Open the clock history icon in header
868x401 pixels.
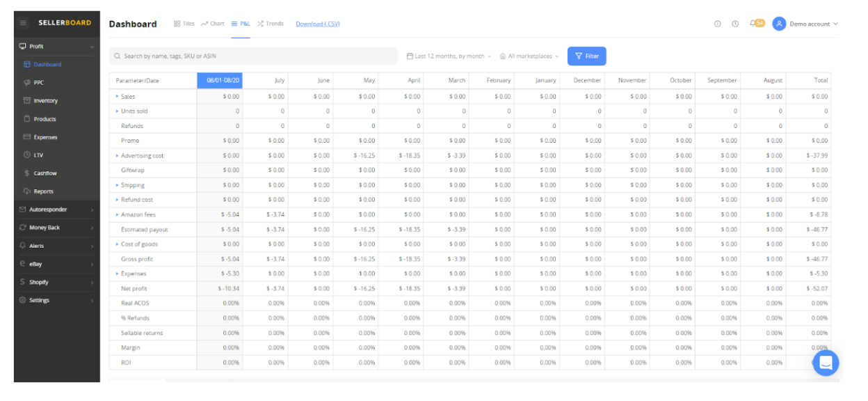tap(735, 24)
